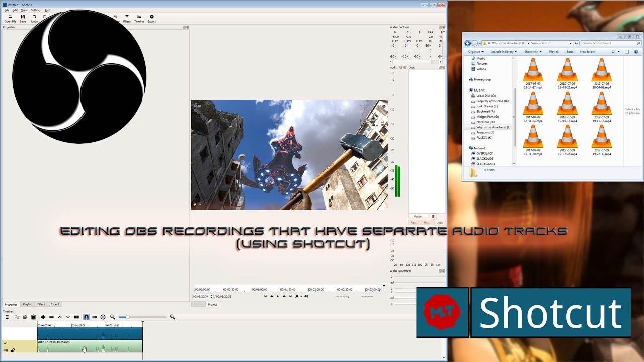Click Undo toolbar icon
This screenshot has width=644, height=362.
(x=34, y=19)
